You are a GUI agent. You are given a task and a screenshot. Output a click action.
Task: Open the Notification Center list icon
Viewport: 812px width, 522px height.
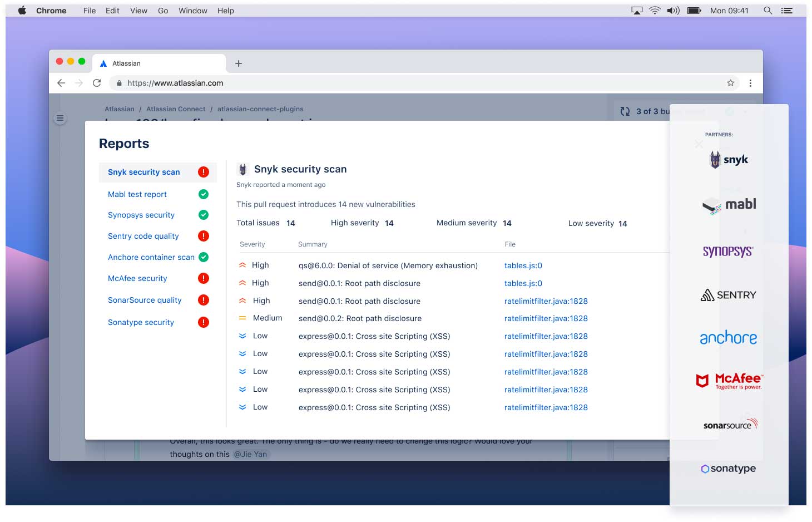786,11
